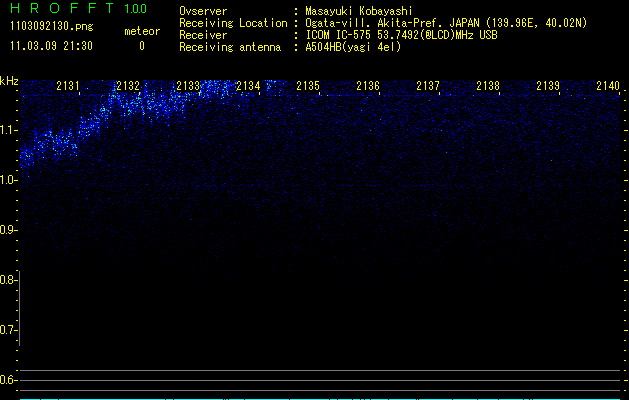Click the Receiving antenna label
This screenshot has width=629, height=400.
230,47
